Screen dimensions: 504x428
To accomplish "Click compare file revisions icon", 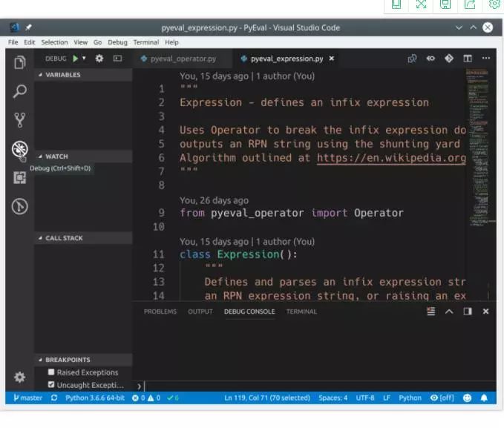I will (412, 59).
